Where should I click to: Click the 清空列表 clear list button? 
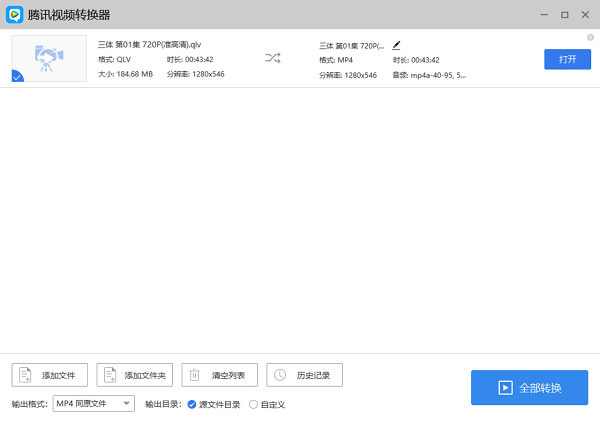pos(220,375)
